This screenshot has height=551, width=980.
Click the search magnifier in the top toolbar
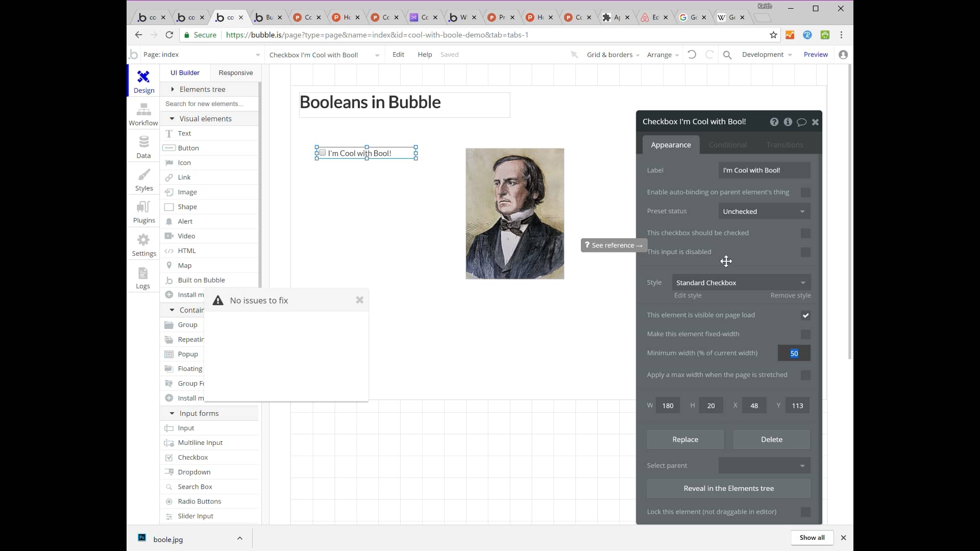pyautogui.click(x=727, y=55)
